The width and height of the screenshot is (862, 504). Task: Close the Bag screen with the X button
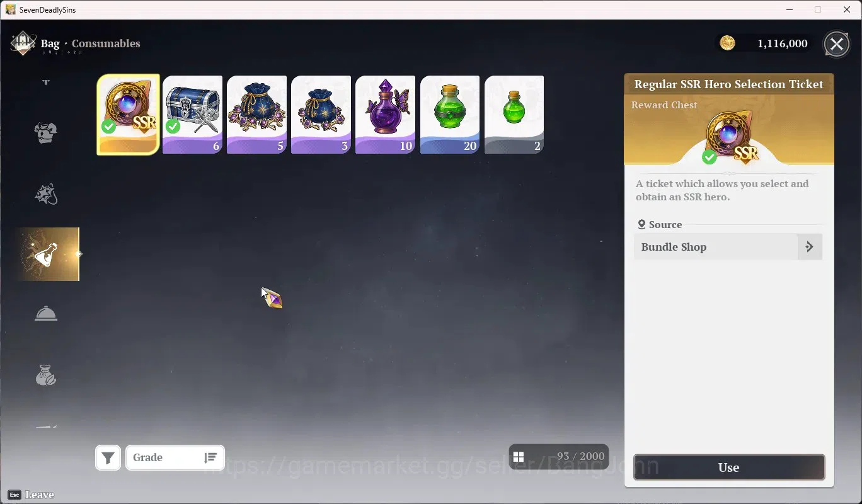(x=837, y=44)
